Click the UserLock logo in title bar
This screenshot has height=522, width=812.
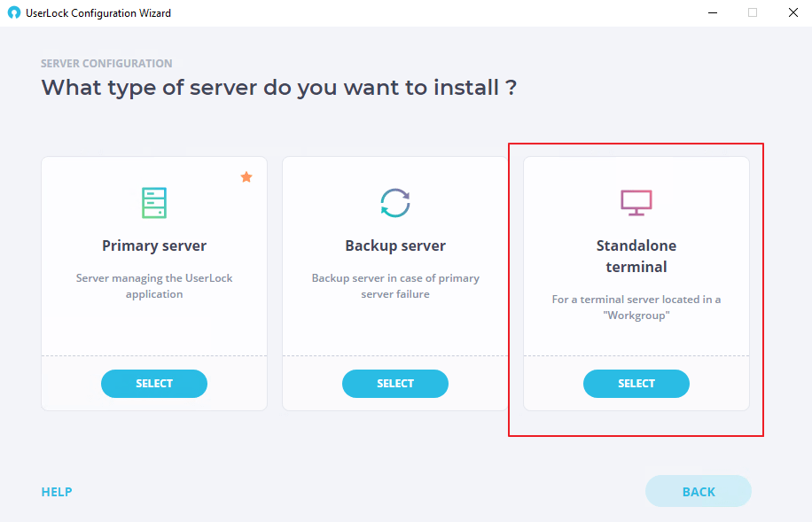(14, 13)
